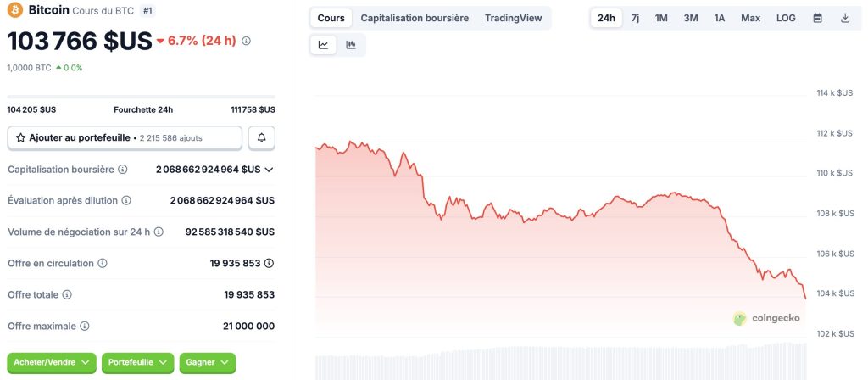The width and height of the screenshot is (868, 380).
Task: Open the Portefeuille dropdown
Action: point(137,362)
